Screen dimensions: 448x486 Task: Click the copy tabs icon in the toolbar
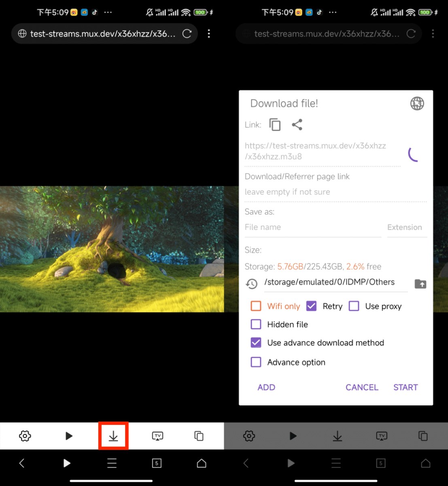(x=199, y=436)
